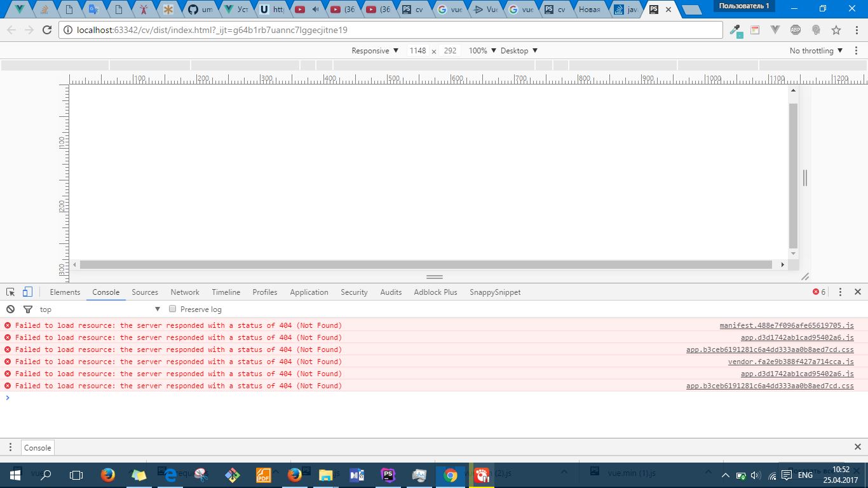868x488 pixels.
Task: Open the Windows Start menu
Action: click(x=15, y=475)
